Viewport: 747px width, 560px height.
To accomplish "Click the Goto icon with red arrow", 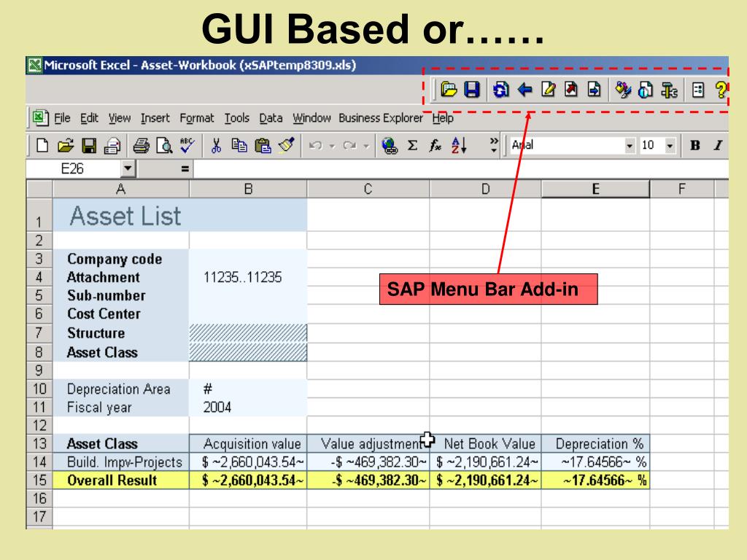I will (x=570, y=90).
